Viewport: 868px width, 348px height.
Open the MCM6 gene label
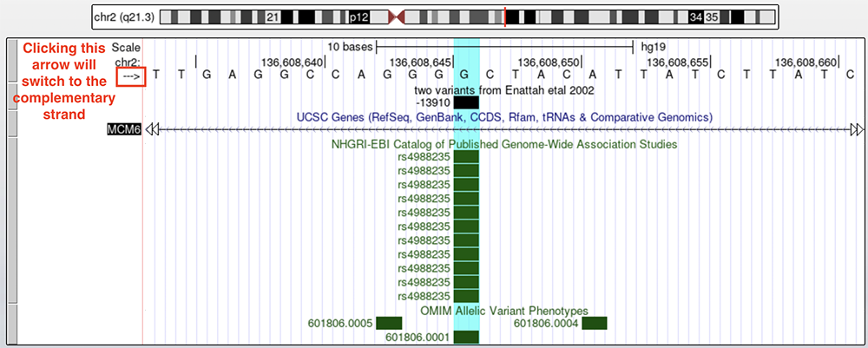(x=123, y=129)
